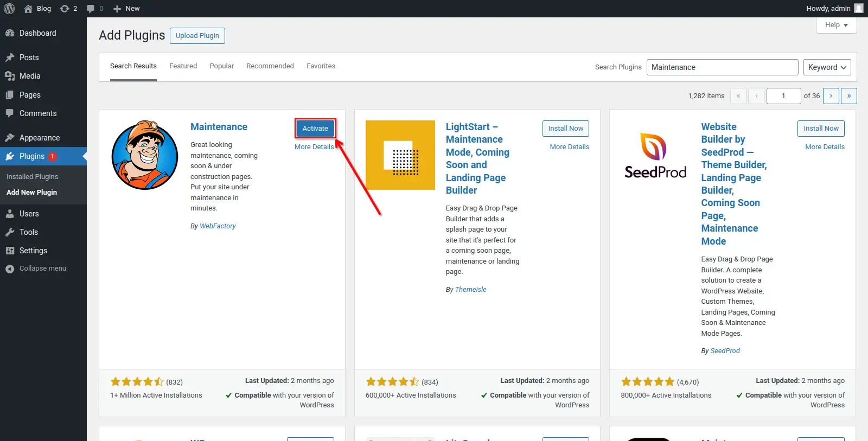
Task: Focus the Search Plugins input field
Action: click(722, 67)
